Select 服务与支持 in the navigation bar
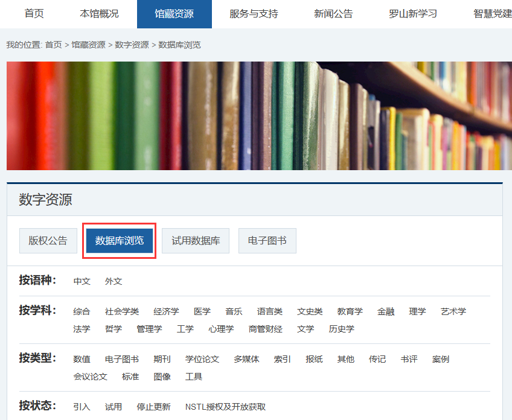Viewport: 512px width, 420px height. 254,14
